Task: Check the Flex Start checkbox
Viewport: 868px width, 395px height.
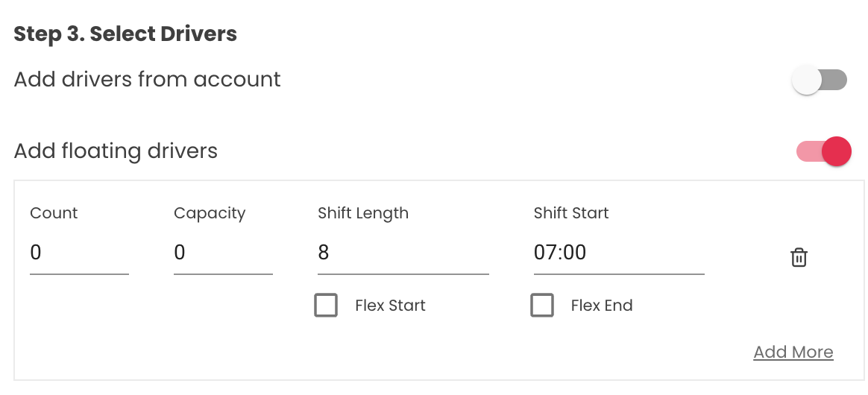Action: 326,306
